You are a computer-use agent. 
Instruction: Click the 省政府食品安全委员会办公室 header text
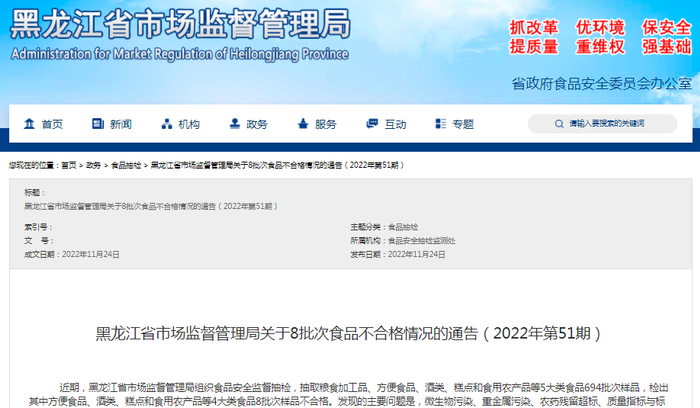602,83
